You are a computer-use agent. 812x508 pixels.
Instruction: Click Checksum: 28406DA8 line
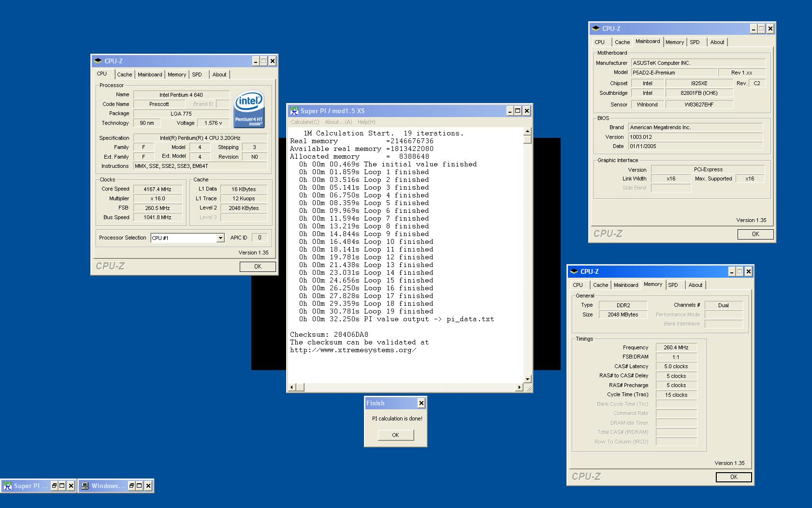coord(329,334)
